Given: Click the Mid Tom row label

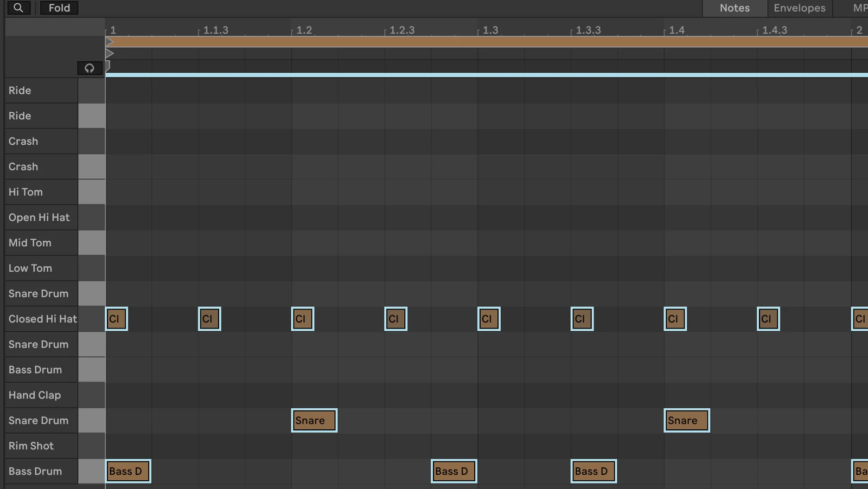Looking at the screenshot, I should pos(30,243).
